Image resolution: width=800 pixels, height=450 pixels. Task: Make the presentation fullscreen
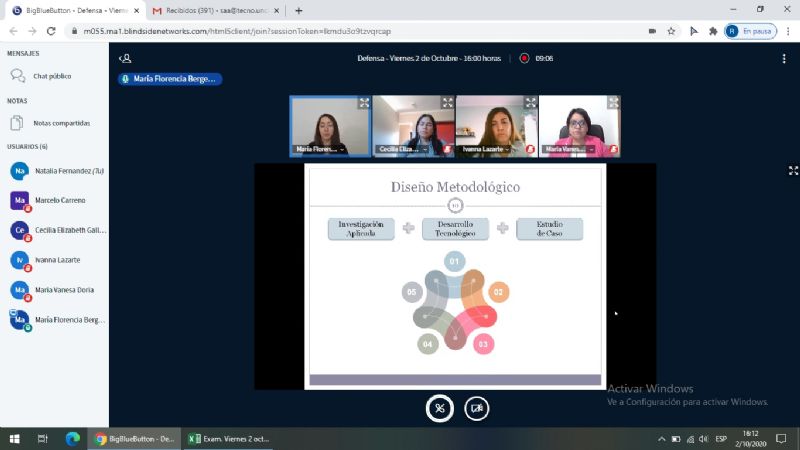pyautogui.click(x=793, y=171)
